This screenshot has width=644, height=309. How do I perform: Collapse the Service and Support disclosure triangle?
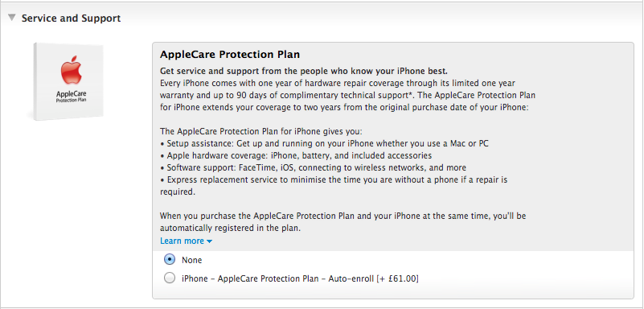(x=12, y=18)
